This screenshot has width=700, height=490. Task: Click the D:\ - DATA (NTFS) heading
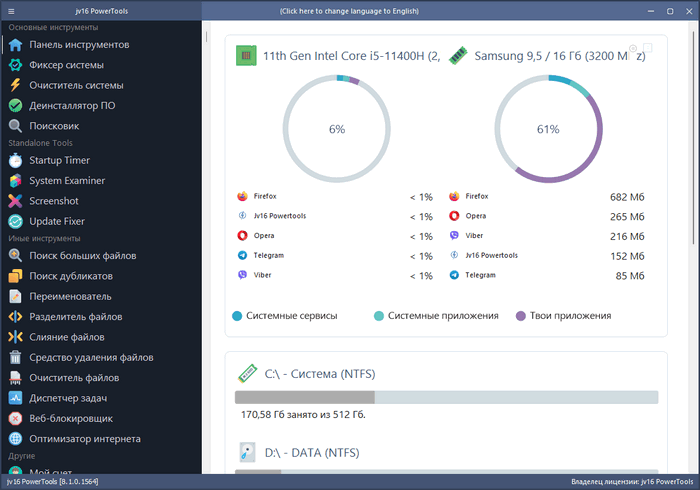click(x=312, y=453)
